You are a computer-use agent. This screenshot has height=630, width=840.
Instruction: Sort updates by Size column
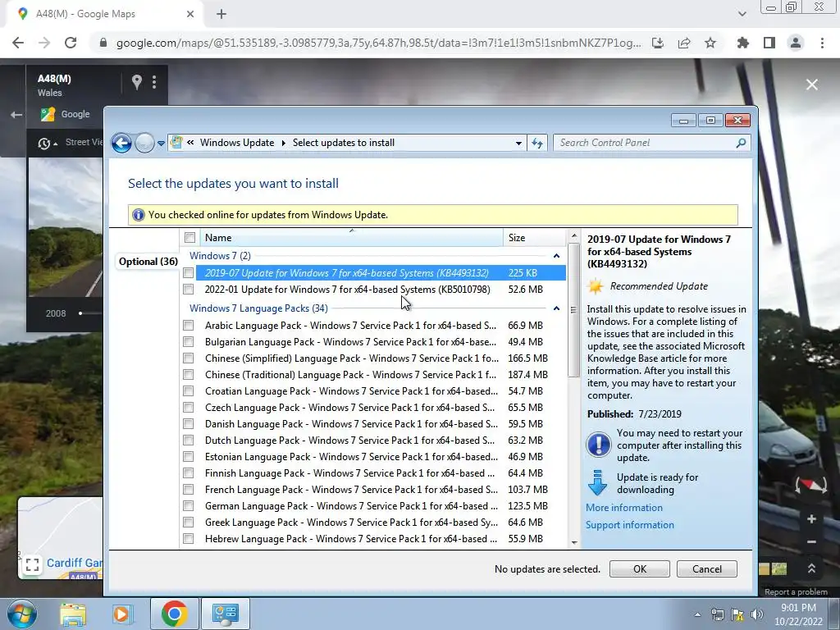534,237
